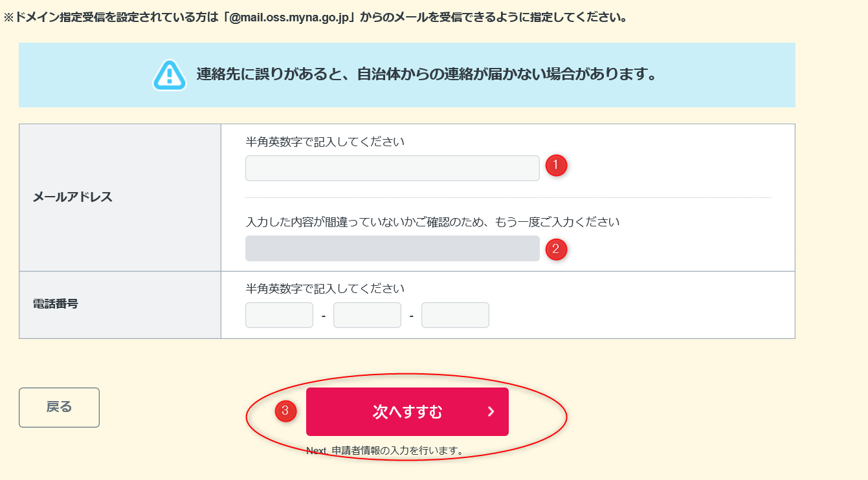This screenshot has width=868, height=480.
Task: Click the 電話番号 row label
Action: pyautogui.click(x=56, y=303)
